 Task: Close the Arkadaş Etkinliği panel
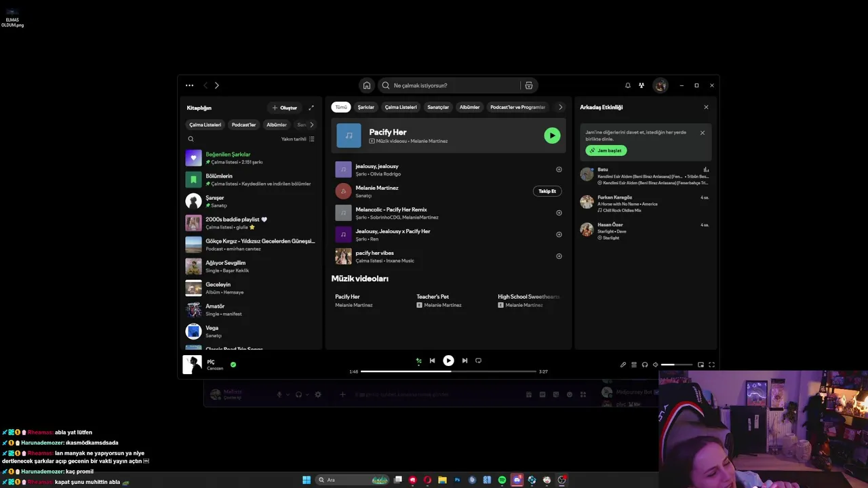(706, 107)
